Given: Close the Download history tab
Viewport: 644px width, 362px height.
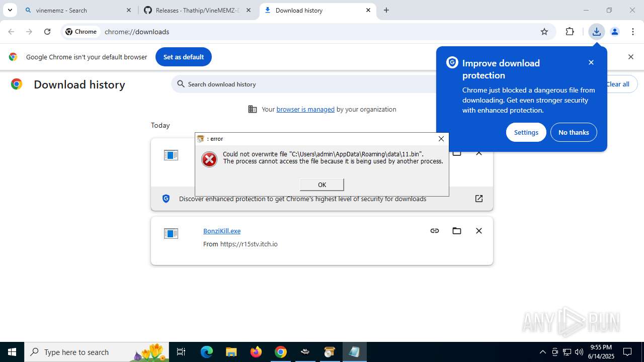Looking at the screenshot, I should (x=368, y=10).
